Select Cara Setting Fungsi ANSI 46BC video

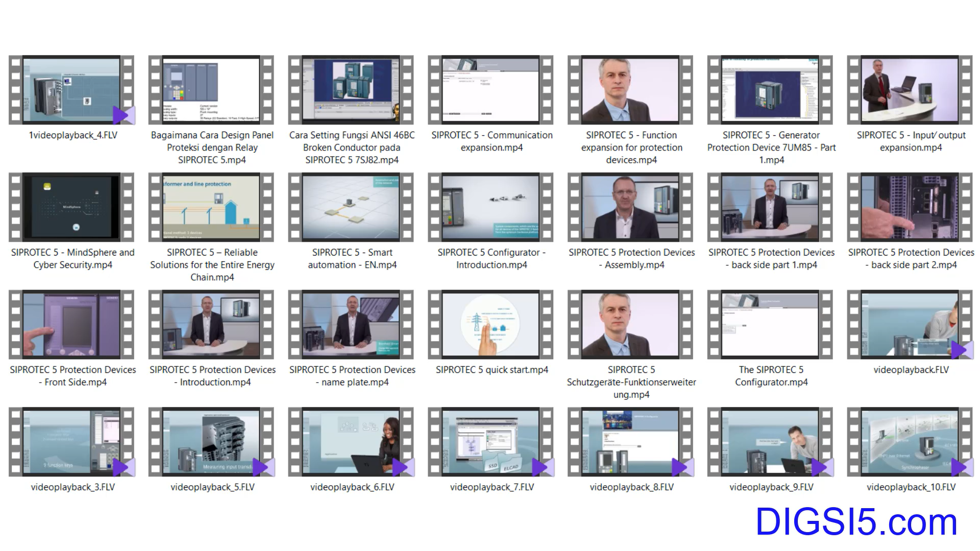coord(351,90)
